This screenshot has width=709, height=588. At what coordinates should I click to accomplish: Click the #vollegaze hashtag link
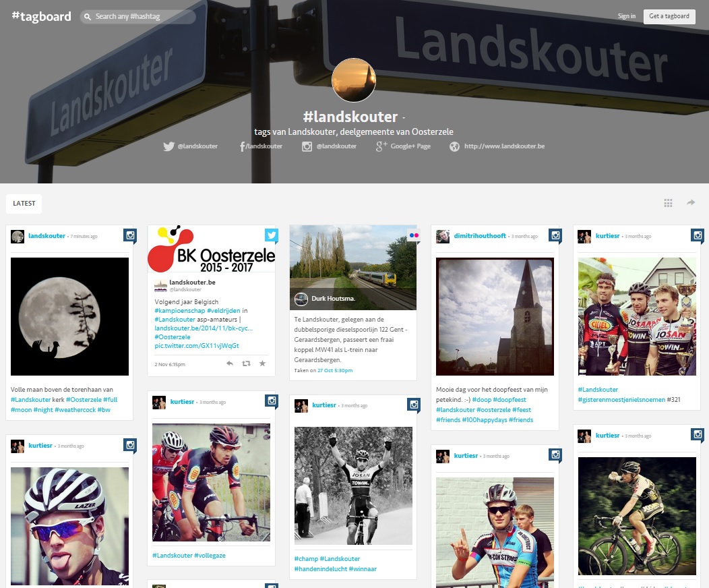[210, 556]
